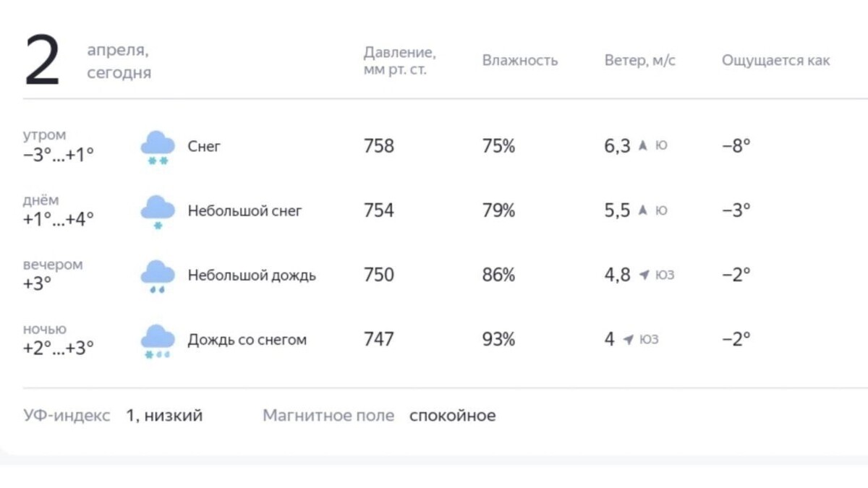Open the Ветер, м/с column dropdown
This screenshot has width=868, height=488.
pos(639,60)
